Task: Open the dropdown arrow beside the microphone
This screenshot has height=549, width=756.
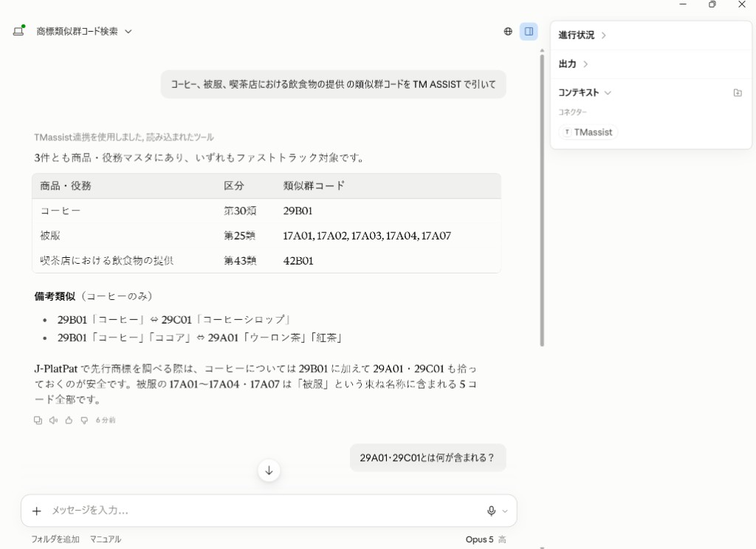Action: 505,511
